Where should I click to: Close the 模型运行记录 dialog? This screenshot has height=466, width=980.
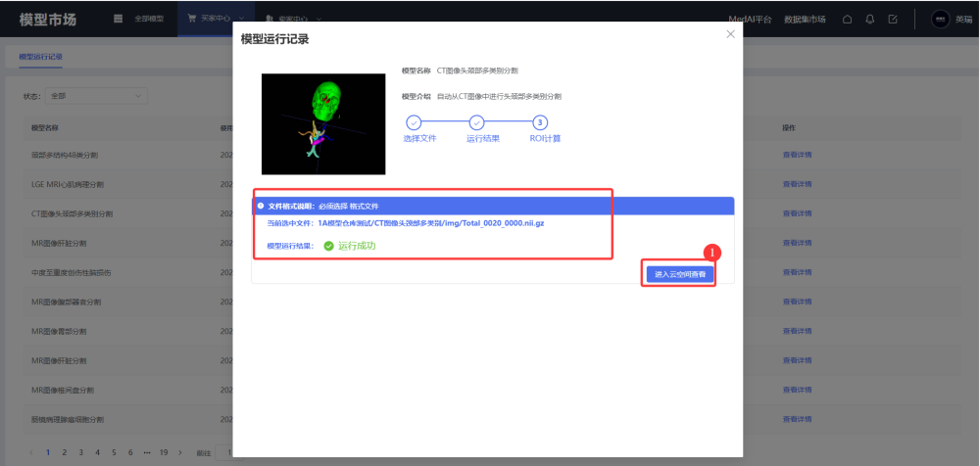pyautogui.click(x=730, y=34)
